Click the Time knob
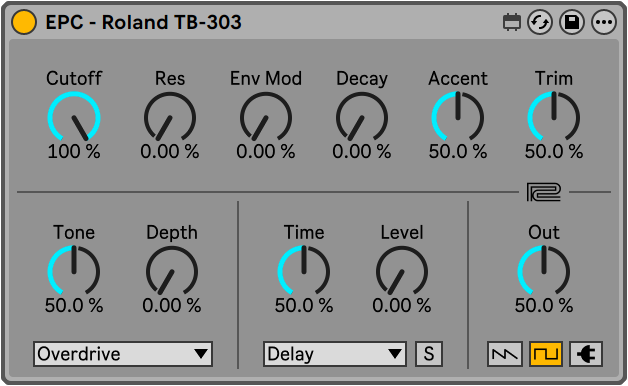This screenshot has height=386, width=628. tap(304, 271)
